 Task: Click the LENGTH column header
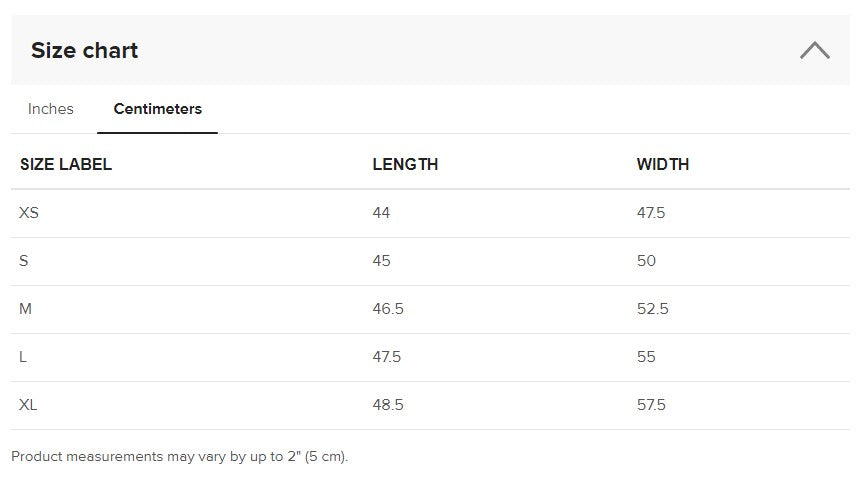tap(405, 165)
